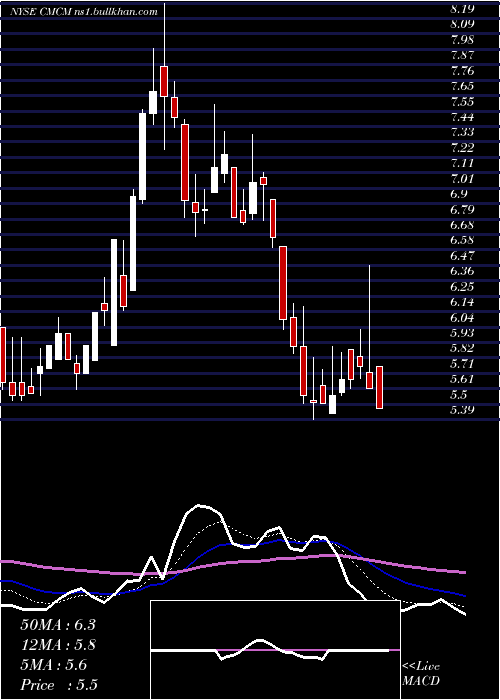Viewport: 500px width, 700px height.
Task: Select the 7.76 price axis label
Action: pyautogui.click(x=462, y=71)
